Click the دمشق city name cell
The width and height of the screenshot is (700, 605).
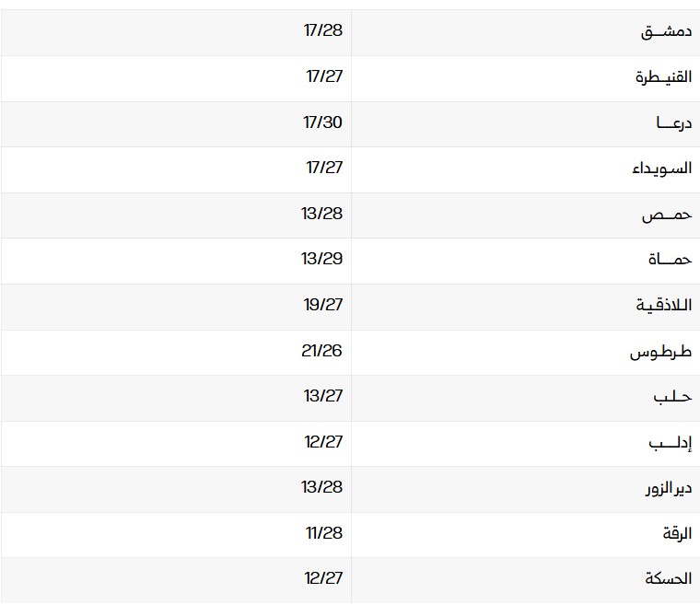point(666,31)
